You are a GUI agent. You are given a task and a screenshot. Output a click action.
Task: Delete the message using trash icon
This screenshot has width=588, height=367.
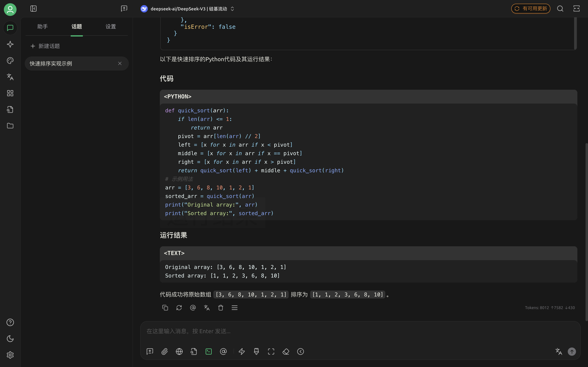coord(220,307)
